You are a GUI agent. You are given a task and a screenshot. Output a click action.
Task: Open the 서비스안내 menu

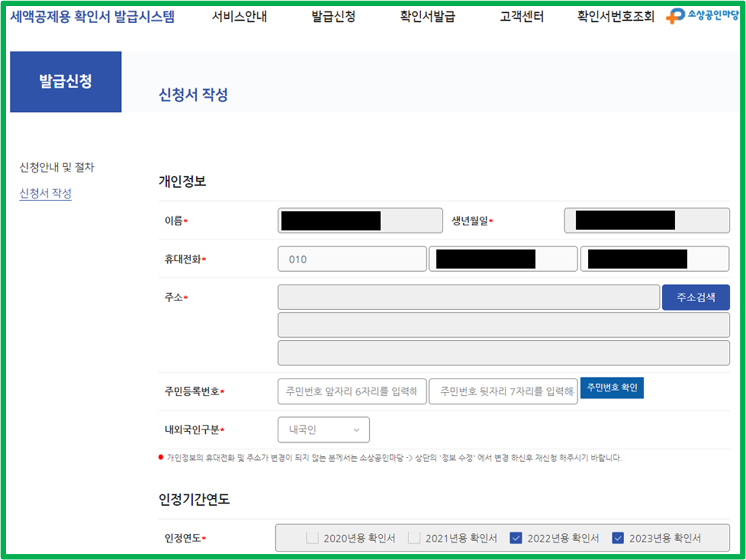coord(239,17)
